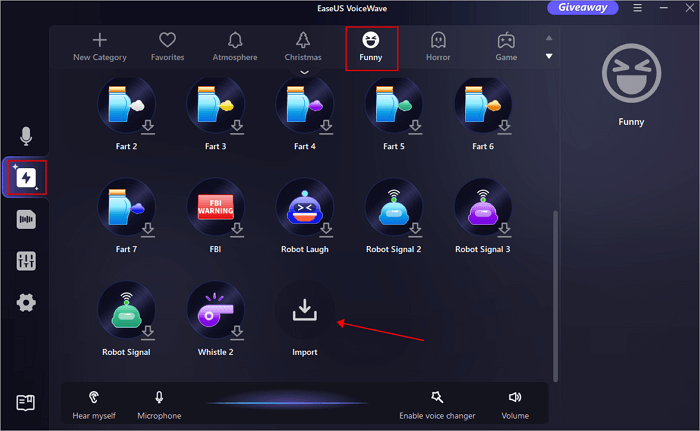
Task: Select the soundboard lightning sidebar icon
Action: click(x=27, y=178)
